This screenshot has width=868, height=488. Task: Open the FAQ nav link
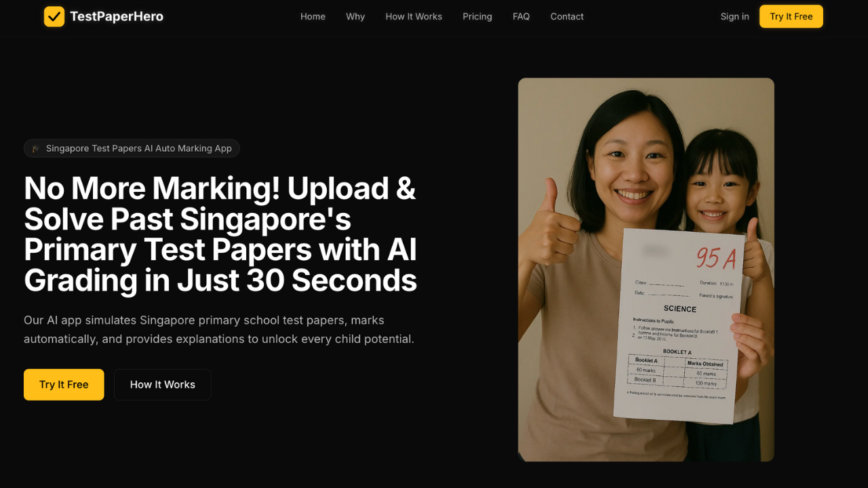point(521,16)
